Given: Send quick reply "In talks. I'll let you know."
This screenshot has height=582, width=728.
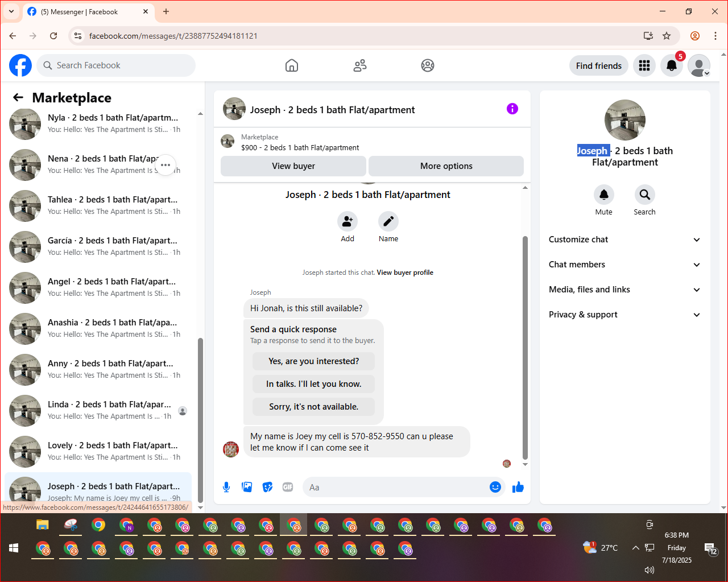Looking at the screenshot, I should coord(313,384).
